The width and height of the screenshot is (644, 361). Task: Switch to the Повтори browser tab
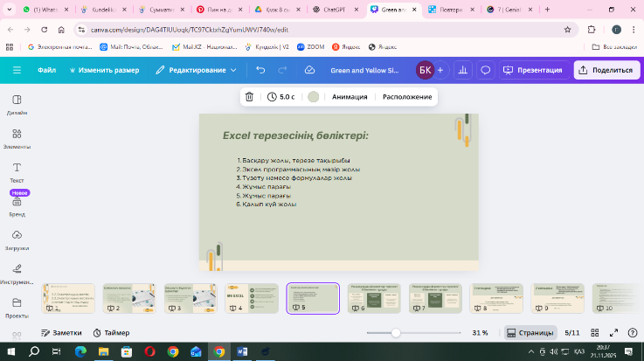[x=451, y=10]
